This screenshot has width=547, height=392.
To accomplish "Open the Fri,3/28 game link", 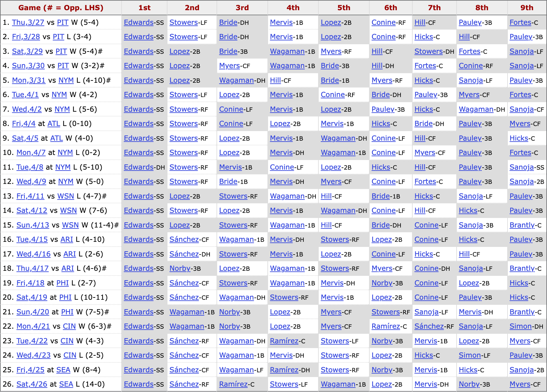I will (x=26, y=37).
